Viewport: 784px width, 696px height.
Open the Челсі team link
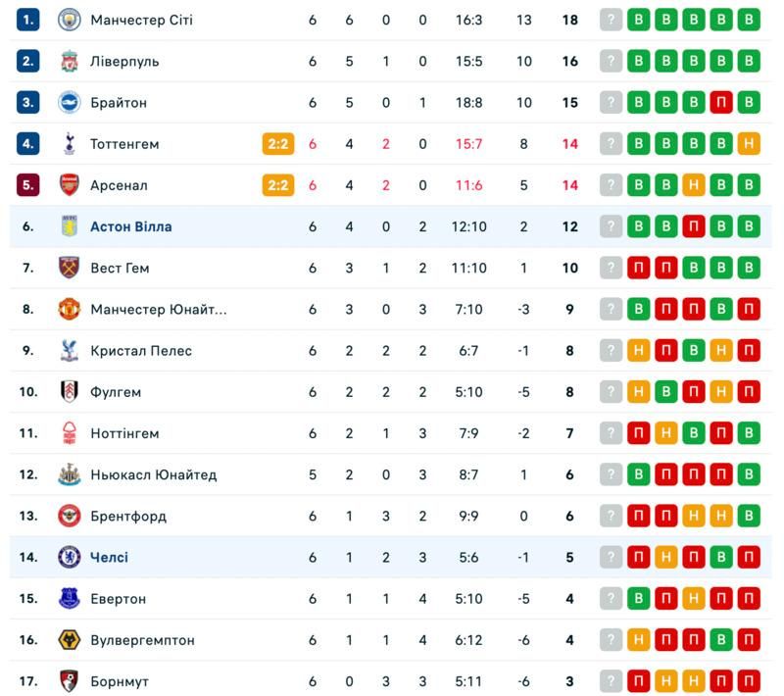(109, 558)
